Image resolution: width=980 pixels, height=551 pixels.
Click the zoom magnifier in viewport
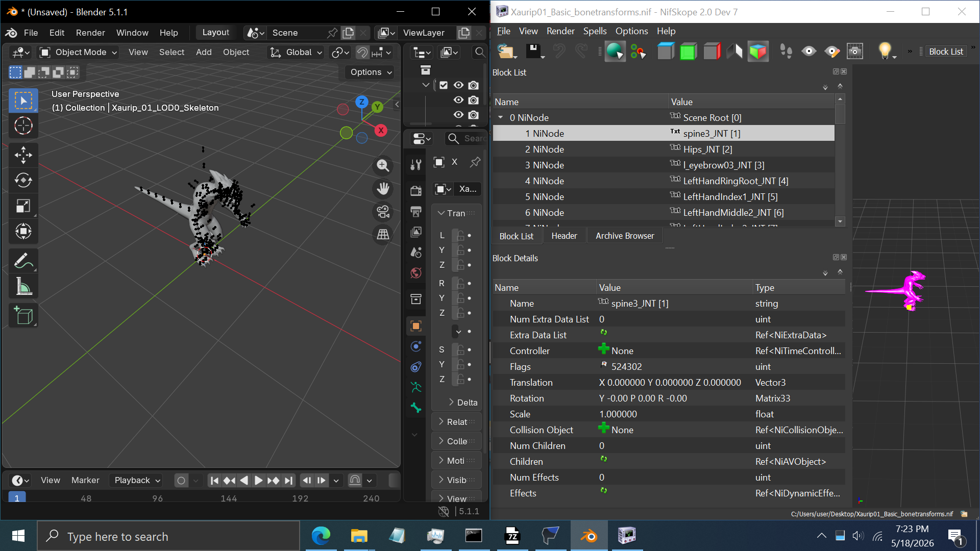point(383,165)
